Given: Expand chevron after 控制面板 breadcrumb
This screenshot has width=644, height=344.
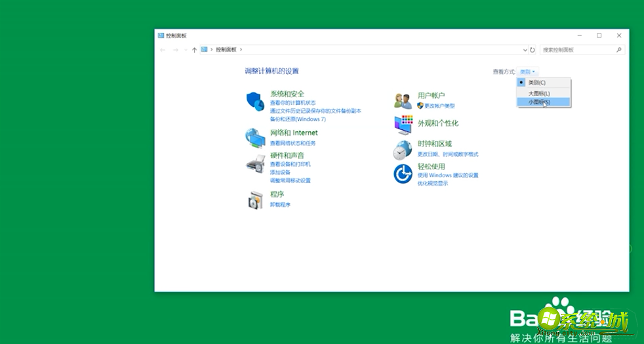Looking at the screenshot, I should pyautogui.click(x=241, y=49).
